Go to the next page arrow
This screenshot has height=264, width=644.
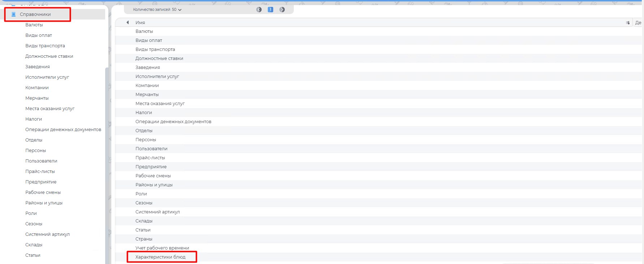282,10
